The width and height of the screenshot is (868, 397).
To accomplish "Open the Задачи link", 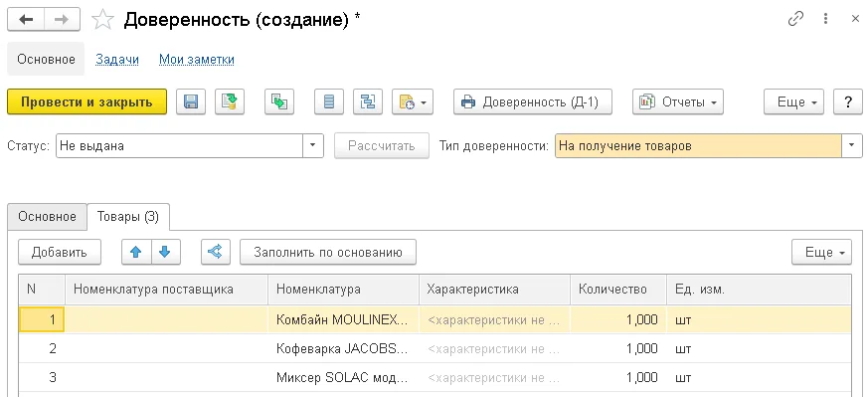I will point(116,60).
